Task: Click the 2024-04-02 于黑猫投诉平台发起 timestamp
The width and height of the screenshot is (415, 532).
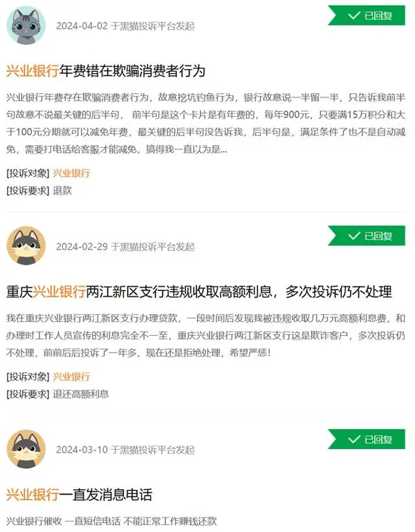Action: click(125, 26)
